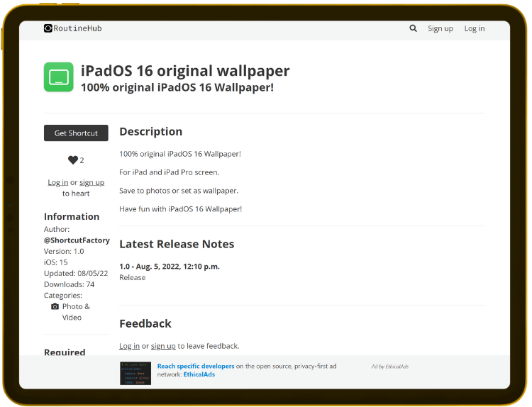
Task: Click the Information heading
Action: pyautogui.click(x=72, y=217)
